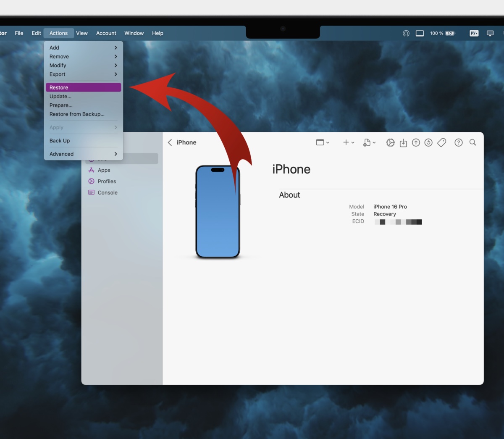Click the Update download icon in toolbar
Screen dimensions: 504x439
click(x=403, y=143)
